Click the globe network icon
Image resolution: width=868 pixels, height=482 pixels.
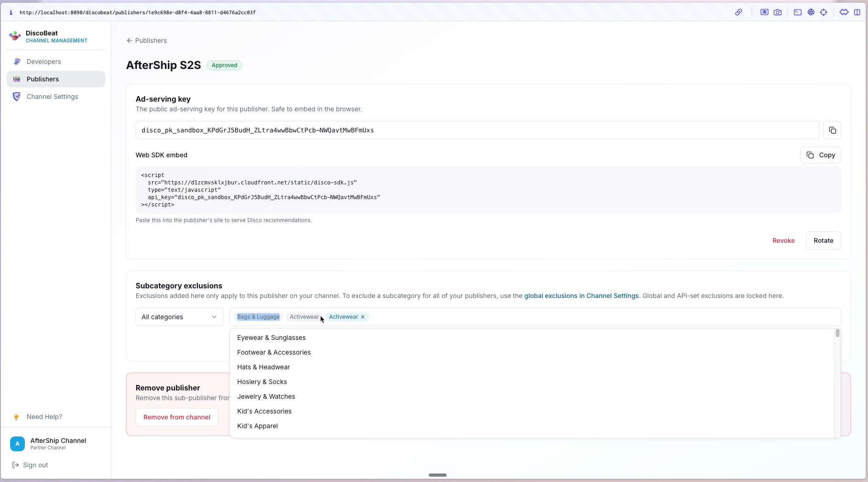coord(811,12)
